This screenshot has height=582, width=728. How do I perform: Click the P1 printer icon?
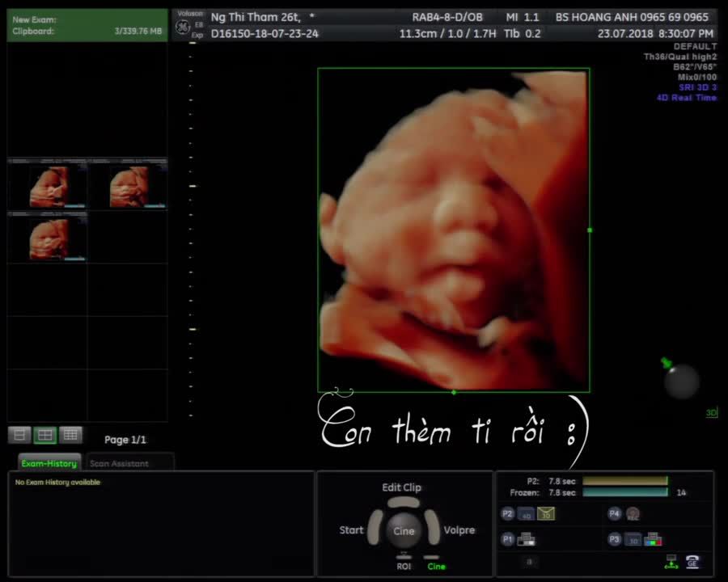click(x=526, y=539)
